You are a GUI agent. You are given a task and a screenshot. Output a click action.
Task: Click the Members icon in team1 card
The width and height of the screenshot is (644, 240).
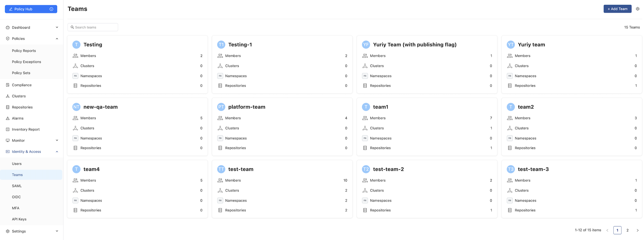point(365,118)
